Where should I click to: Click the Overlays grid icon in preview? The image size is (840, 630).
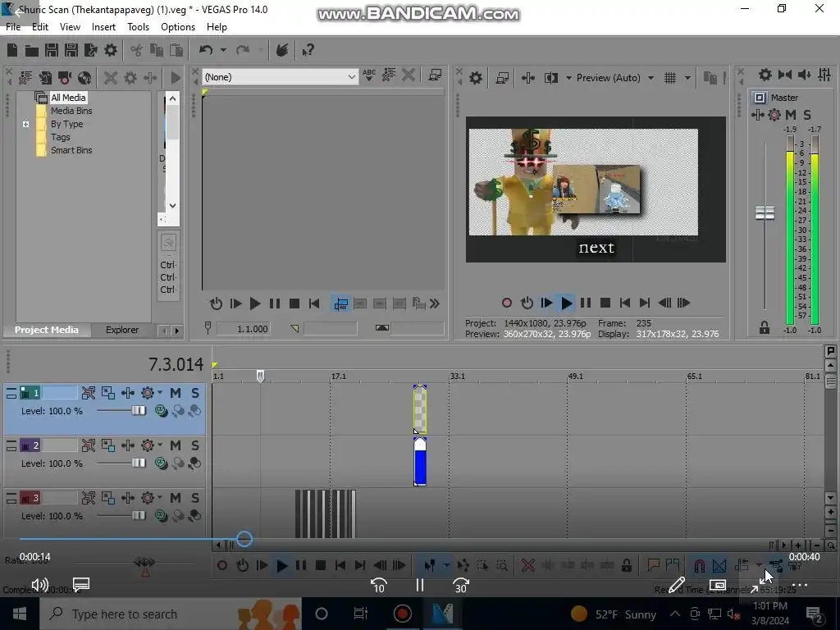[x=669, y=78]
